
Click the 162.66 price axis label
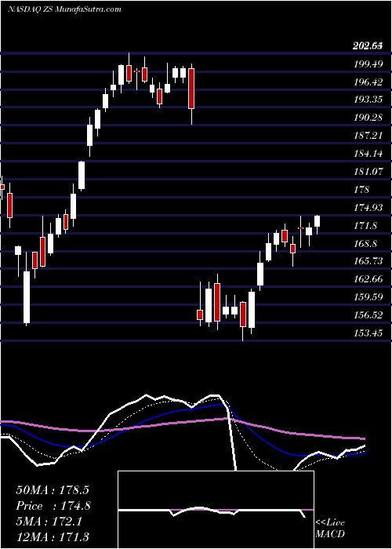coord(367,279)
